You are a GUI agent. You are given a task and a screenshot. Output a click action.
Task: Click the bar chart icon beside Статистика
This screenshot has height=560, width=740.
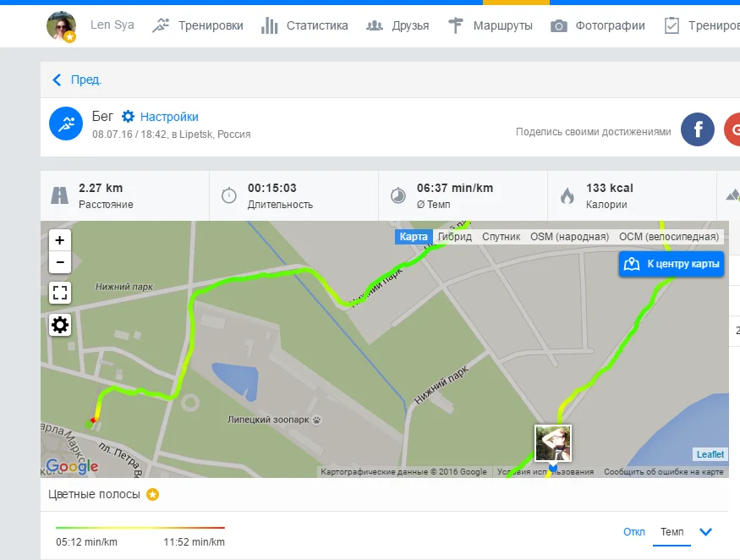(x=270, y=25)
